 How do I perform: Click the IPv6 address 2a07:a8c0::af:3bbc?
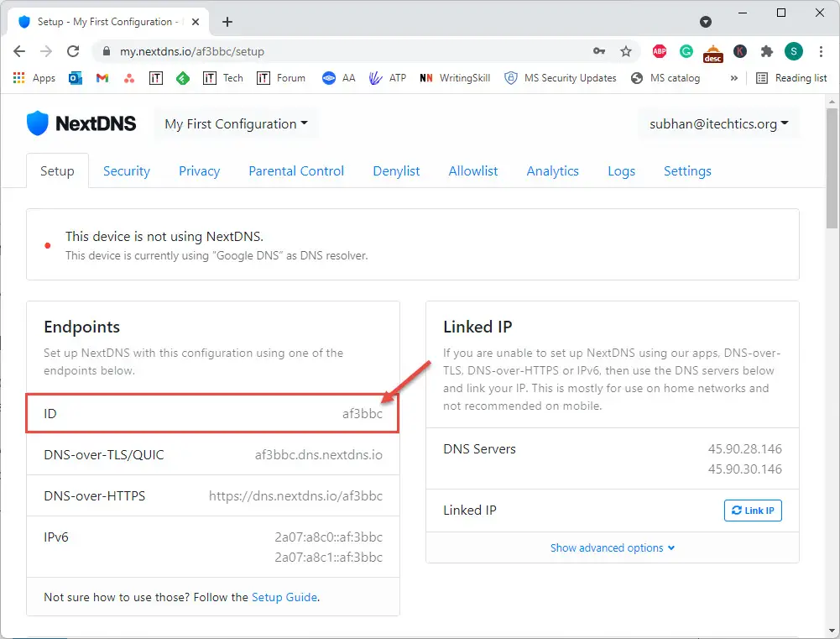tap(329, 537)
